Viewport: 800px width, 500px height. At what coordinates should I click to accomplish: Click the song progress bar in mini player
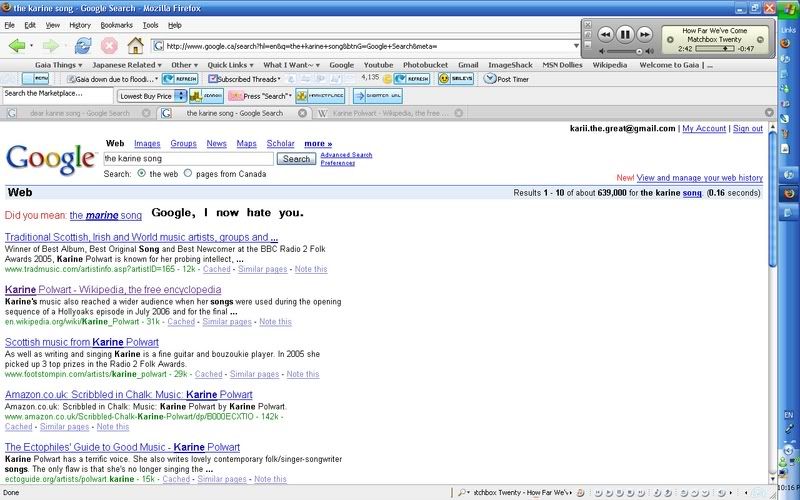714,48
